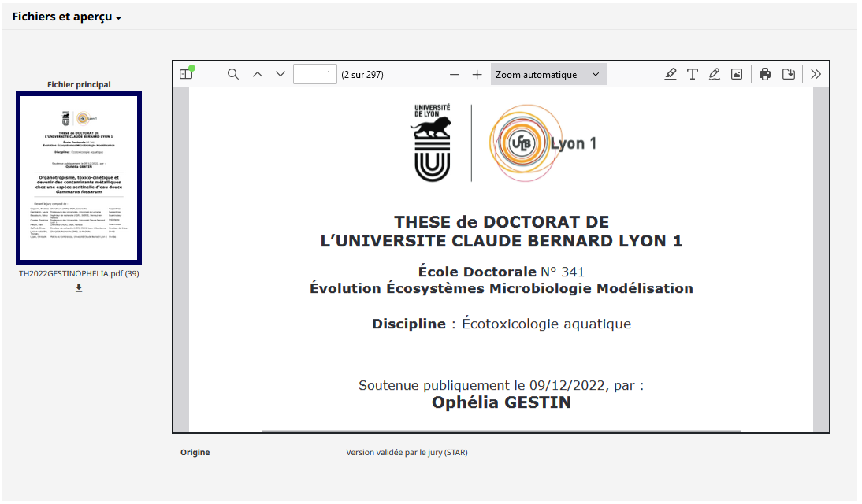Select the text annotation tool
Image resolution: width=862 pixels, height=504 pixels.
point(692,74)
